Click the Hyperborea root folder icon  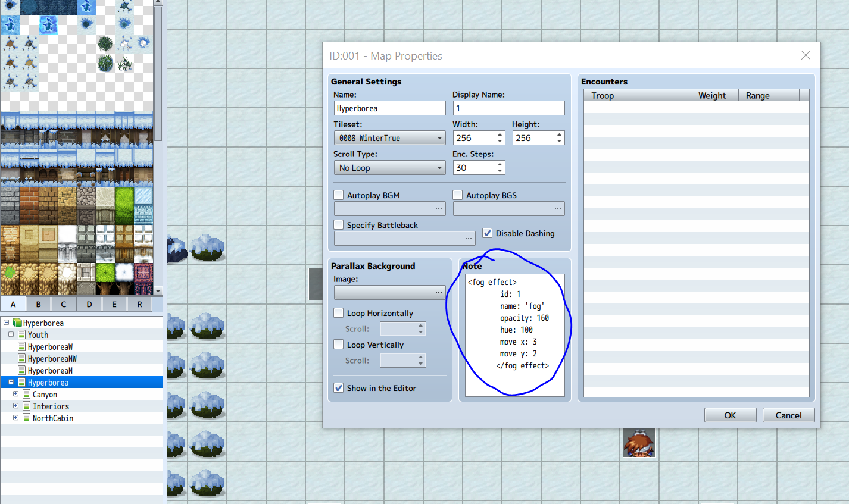point(17,323)
